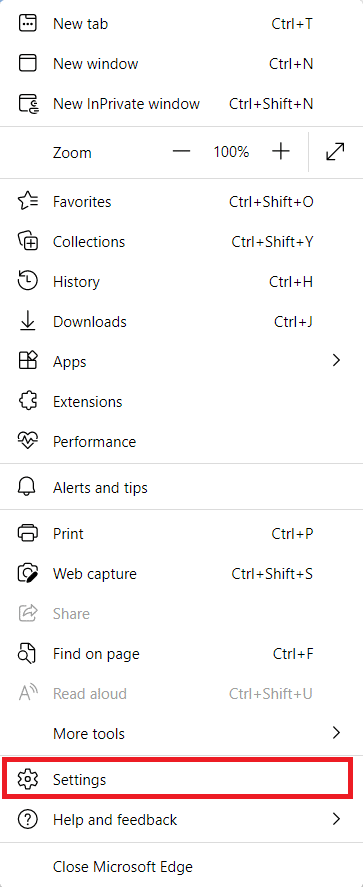The width and height of the screenshot is (363, 887).
Task: Click the Downloads arrow icon
Action: 27,321
